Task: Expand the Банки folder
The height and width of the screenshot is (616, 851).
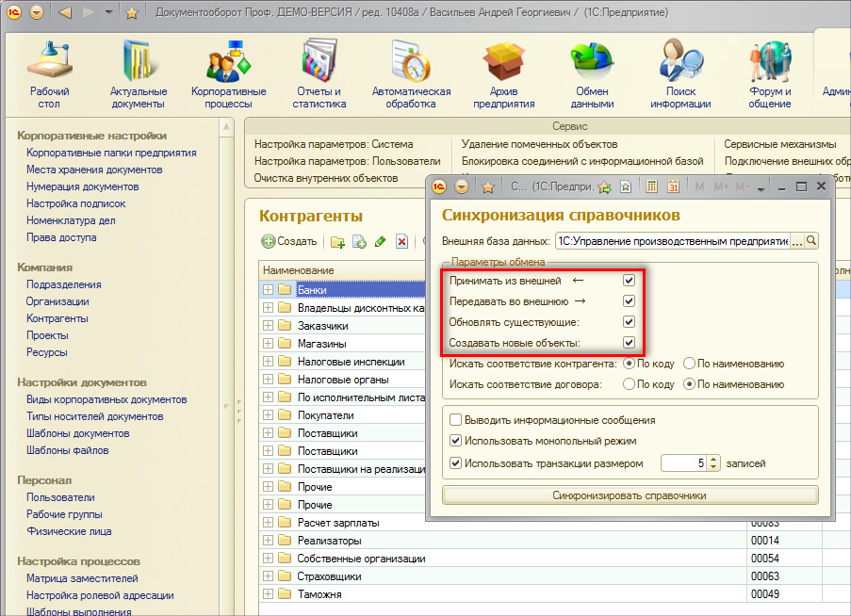Action: coord(268,289)
